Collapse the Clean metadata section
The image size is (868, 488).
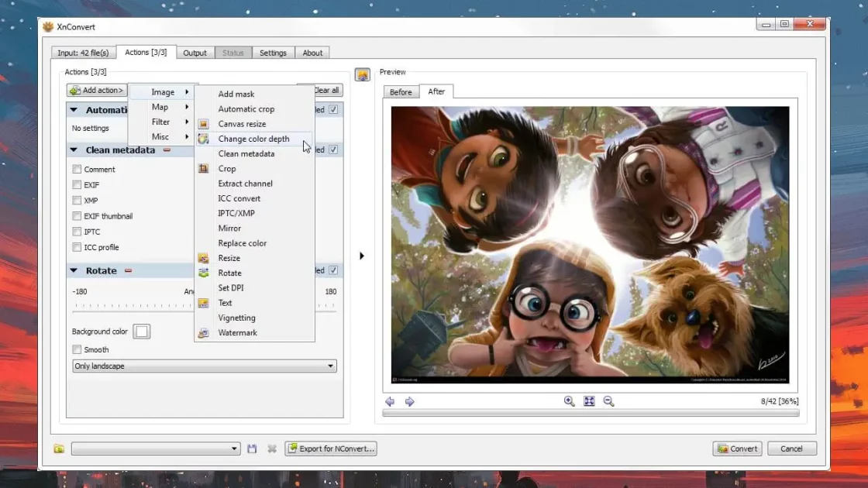pos(74,150)
